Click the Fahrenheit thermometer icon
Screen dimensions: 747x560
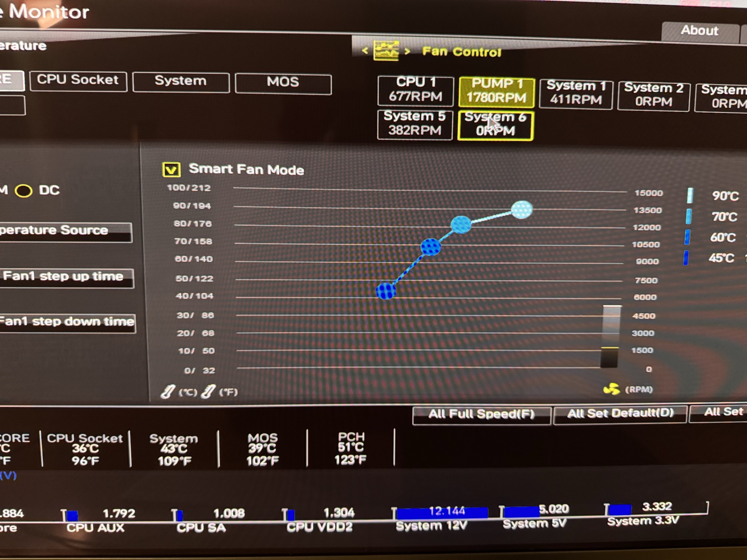208,391
